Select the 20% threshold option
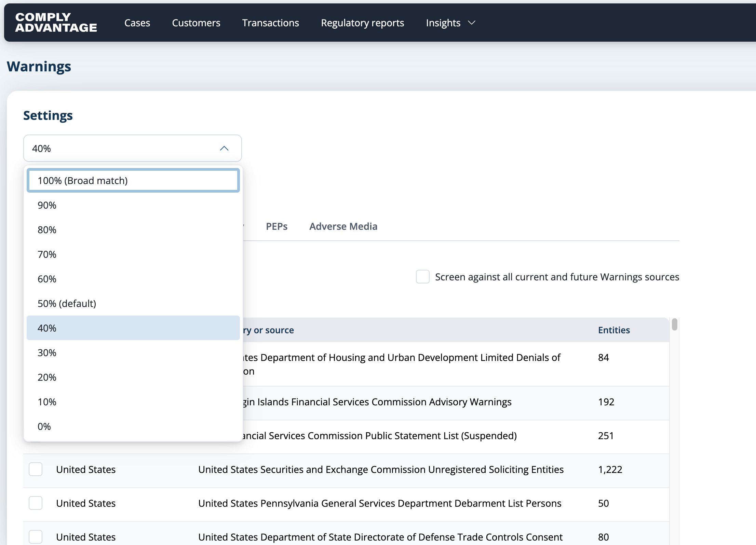The image size is (756, 545). point(133,377)
